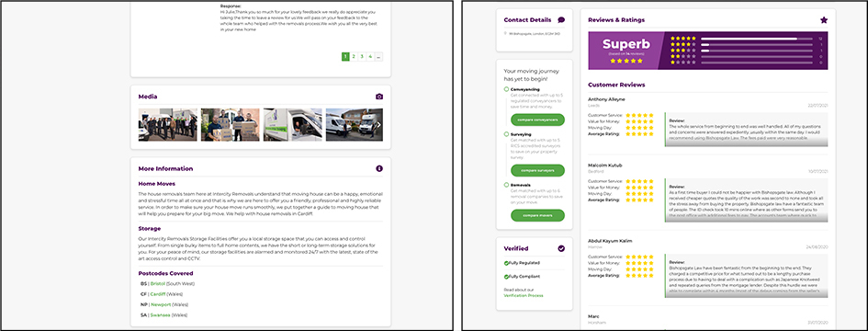Click reviewer name Anthony Alleyne
The image size is (868, 331).
(x=606, y=99)
